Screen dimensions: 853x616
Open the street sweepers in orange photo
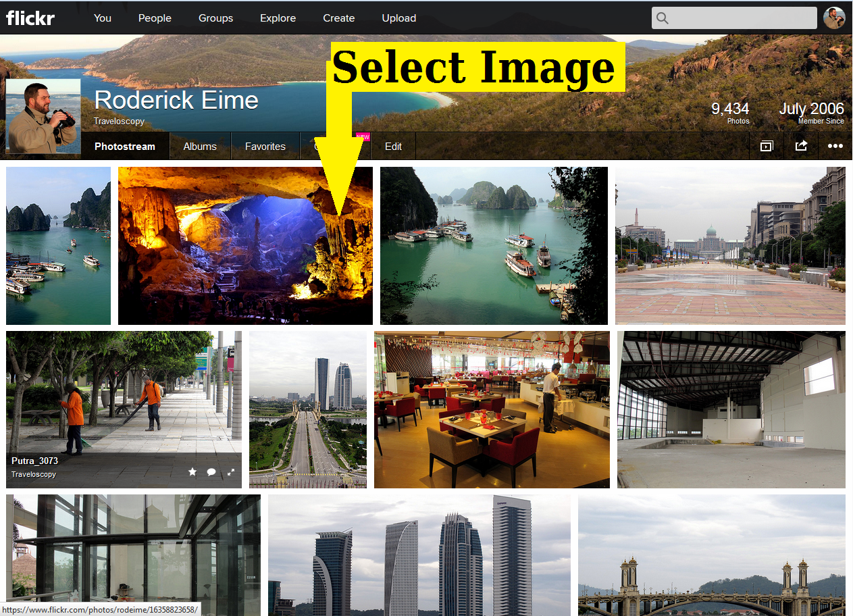[x=124, y=409]
